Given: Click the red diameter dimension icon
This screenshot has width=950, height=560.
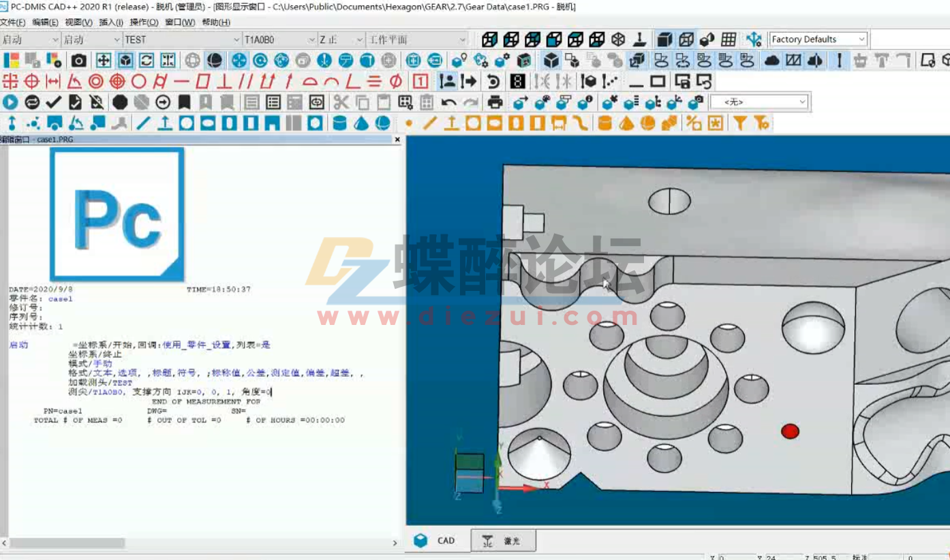Looking at the screenshot, I should (x=394, y=81).
